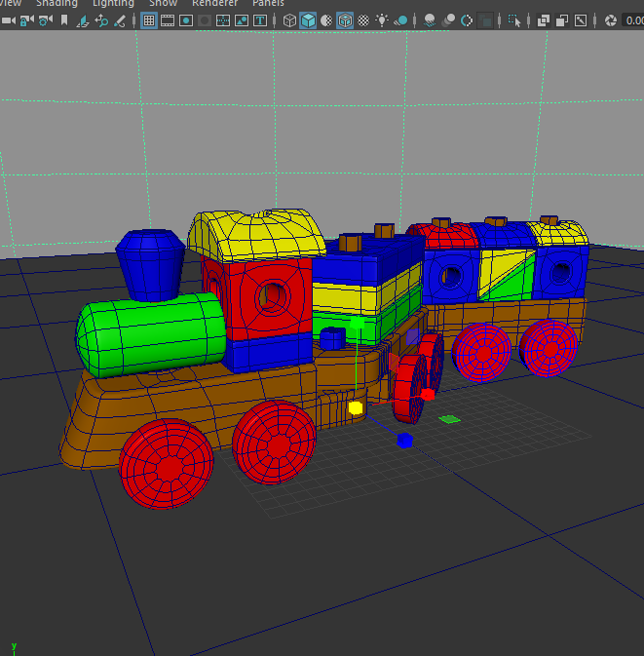The width and height of the screenshot is (644, 656).
Task: Toggle Wireframe on Shaded mode
Action: tap(345, 19)
